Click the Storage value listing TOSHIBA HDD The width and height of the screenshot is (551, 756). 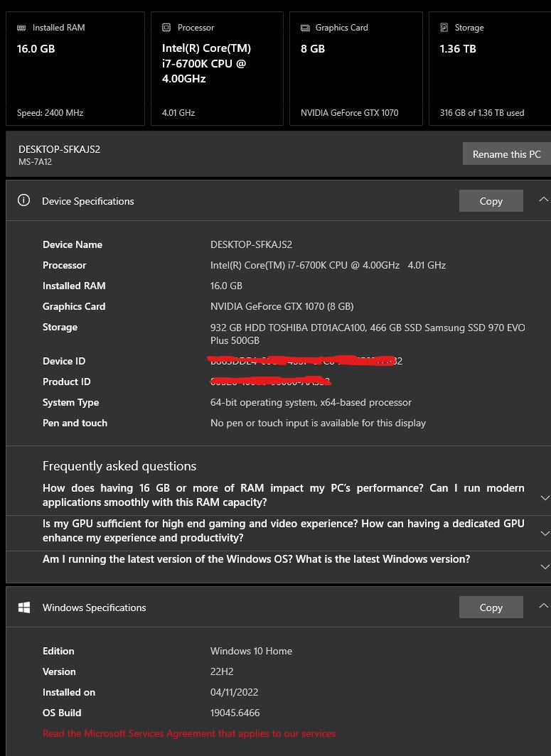pyautogui.click(x=368, y=334)
